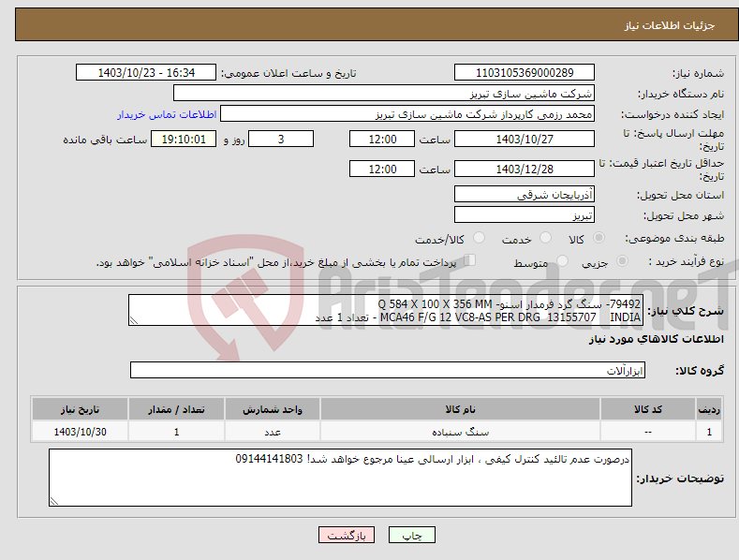
Task: Click the remaining time field 19:10:01
Action: click(x=184, y=139)
